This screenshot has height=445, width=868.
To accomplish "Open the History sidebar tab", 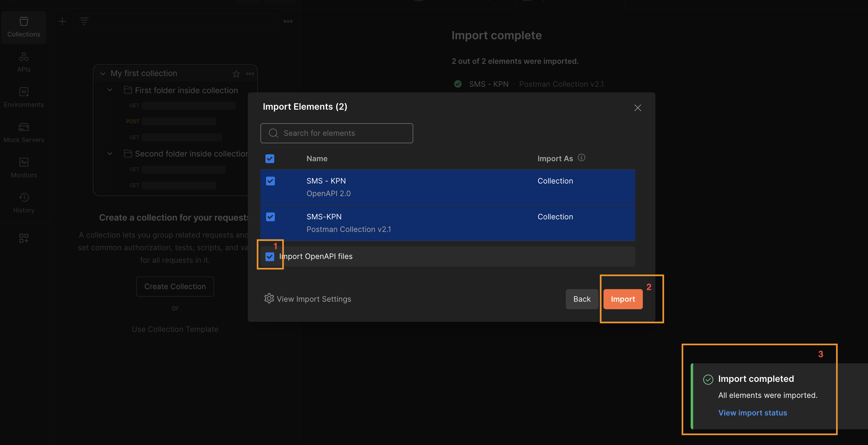I will 24,203.
